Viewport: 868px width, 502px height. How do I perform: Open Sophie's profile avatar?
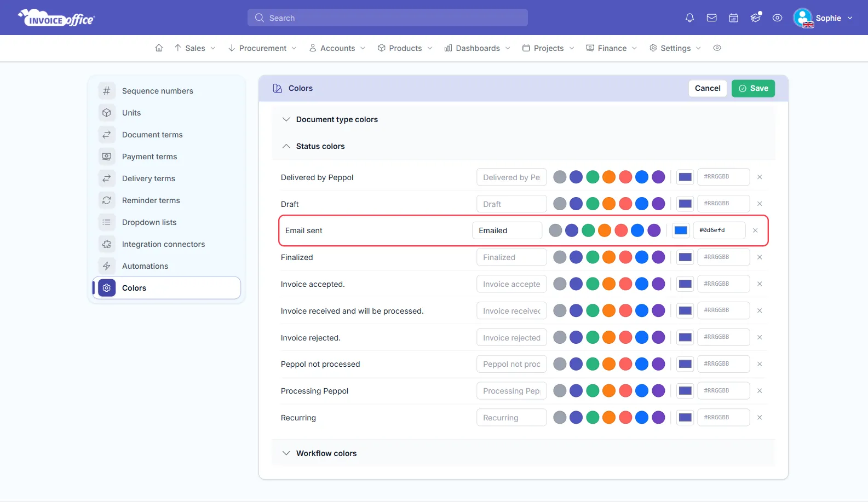(x=803, y=18)
